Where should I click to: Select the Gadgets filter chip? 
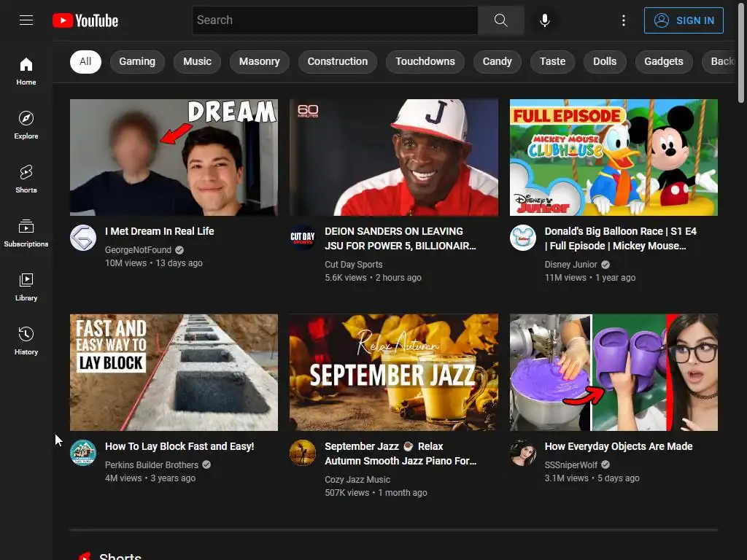664,61
